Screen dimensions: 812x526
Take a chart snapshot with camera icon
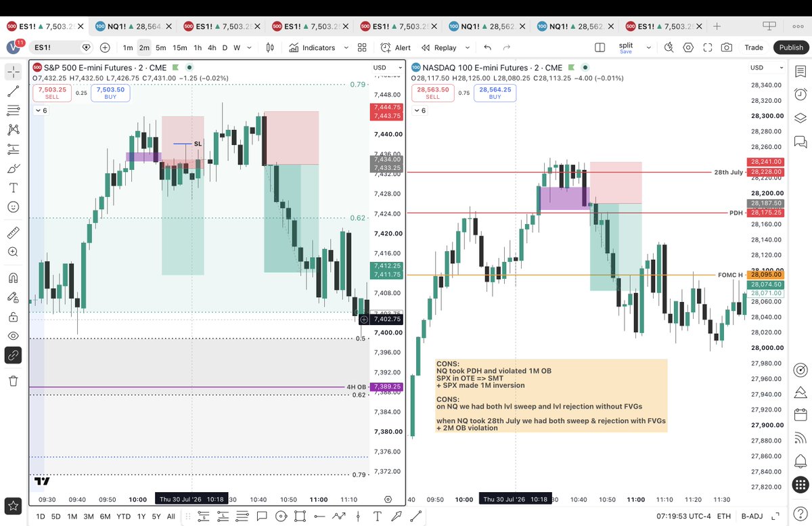727,47
